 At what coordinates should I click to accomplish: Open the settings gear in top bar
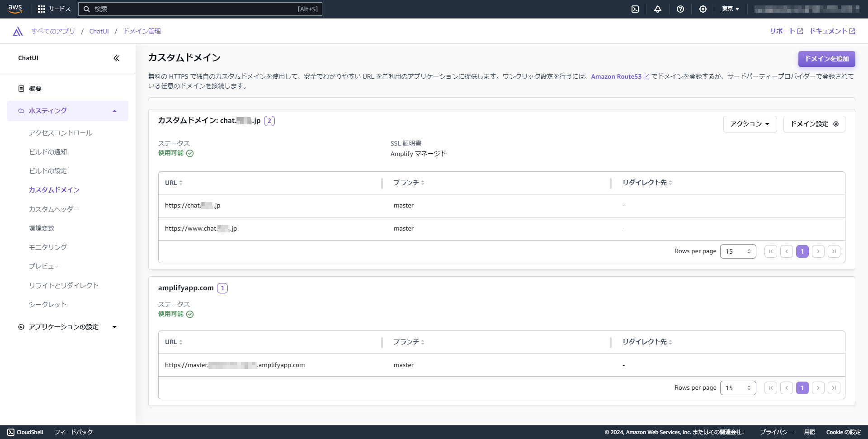pos(703,9)
